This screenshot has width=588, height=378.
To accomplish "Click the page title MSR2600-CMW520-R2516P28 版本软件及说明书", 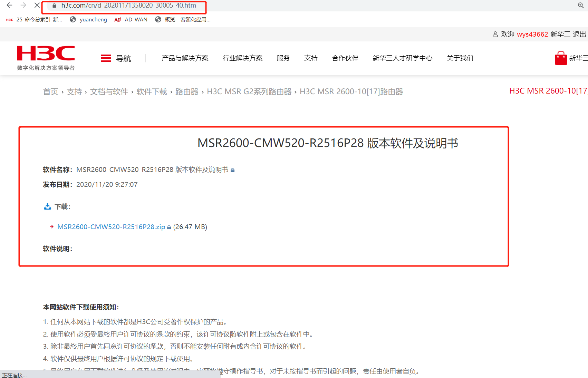I will 328,143.
